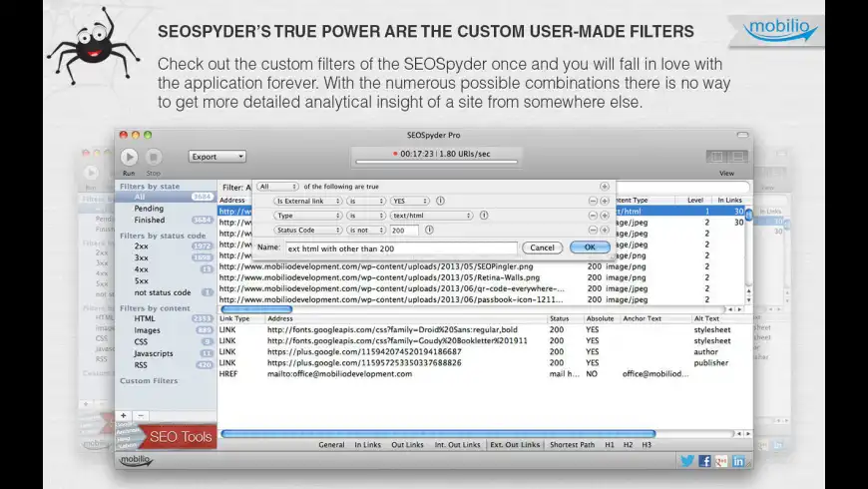This screenshot has width=868, height=489.
Task: Click the crawl progress bar
Action: (x=436, y=162)
